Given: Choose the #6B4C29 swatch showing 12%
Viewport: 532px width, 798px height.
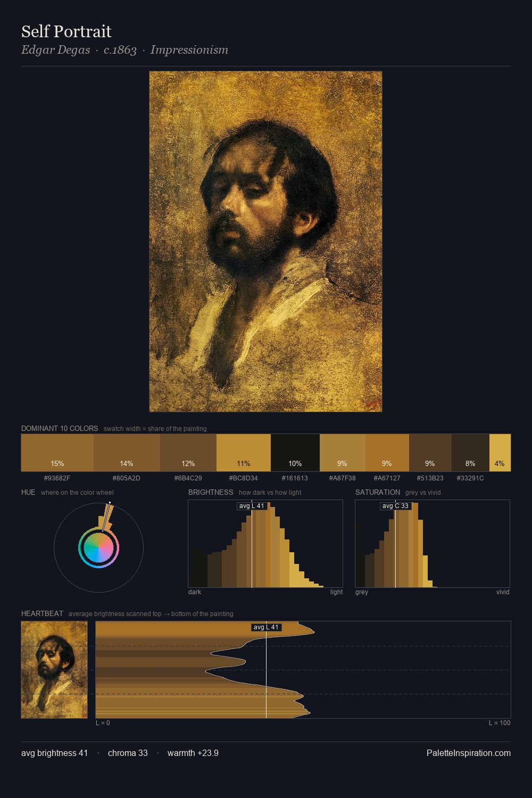Looking at the screenshot, I should (188, 453).
